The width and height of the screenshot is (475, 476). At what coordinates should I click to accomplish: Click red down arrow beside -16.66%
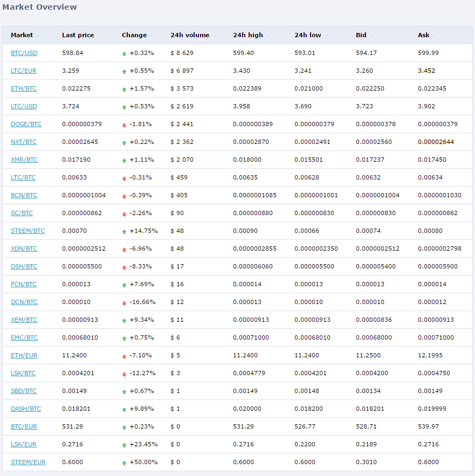click(124, 303)
